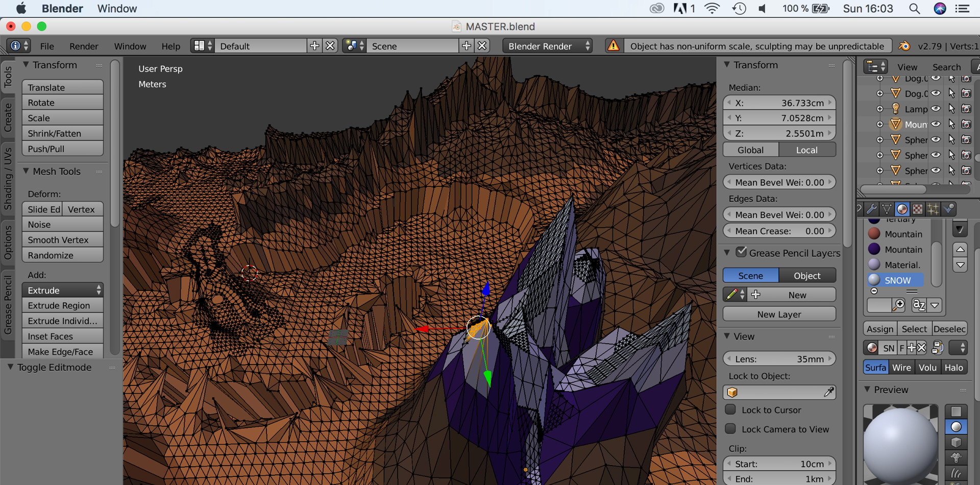Switch to the Wire material type tab
The image size is (980, 485).
point(901,368)
